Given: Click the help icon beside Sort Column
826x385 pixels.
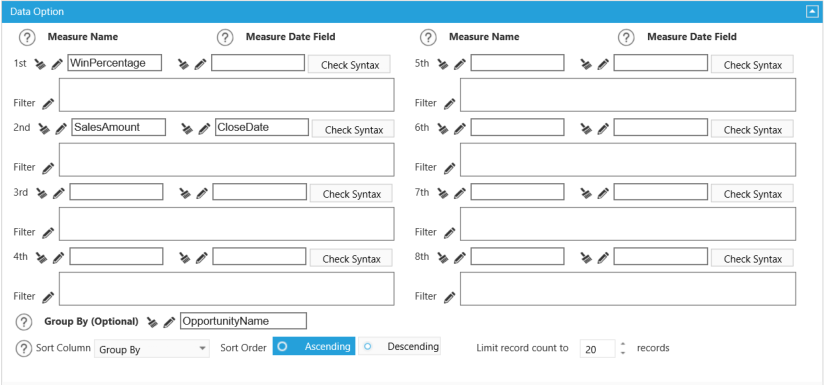Looking at the screenshot, I should click(24, 348).
